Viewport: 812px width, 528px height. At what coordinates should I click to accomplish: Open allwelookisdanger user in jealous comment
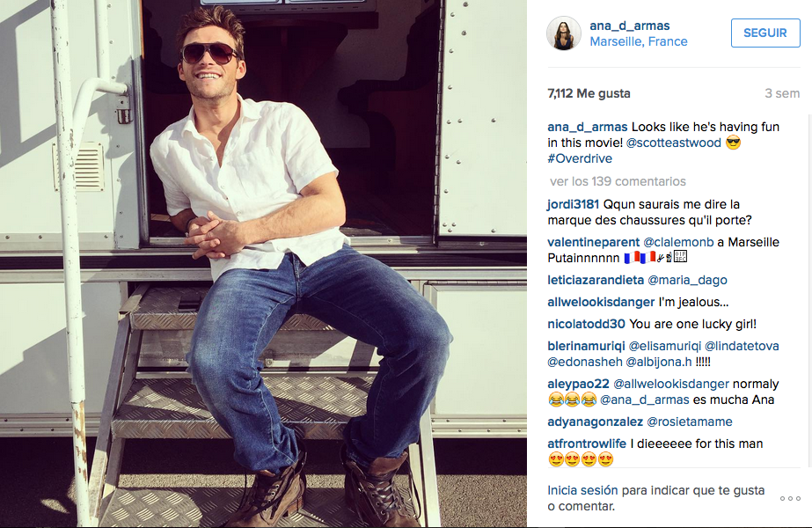pos(601,302)
